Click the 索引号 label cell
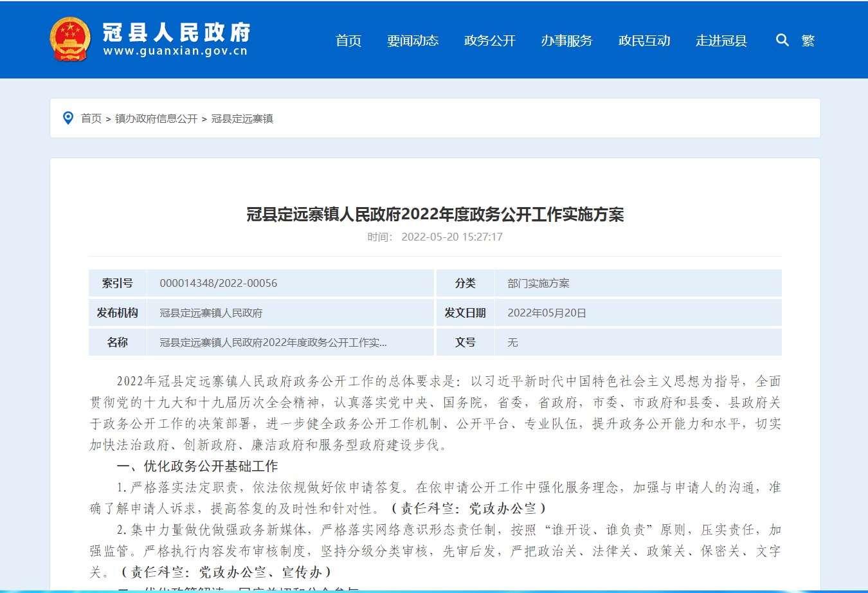This screenshot has width=868, height=593. [x=118, y=283]
